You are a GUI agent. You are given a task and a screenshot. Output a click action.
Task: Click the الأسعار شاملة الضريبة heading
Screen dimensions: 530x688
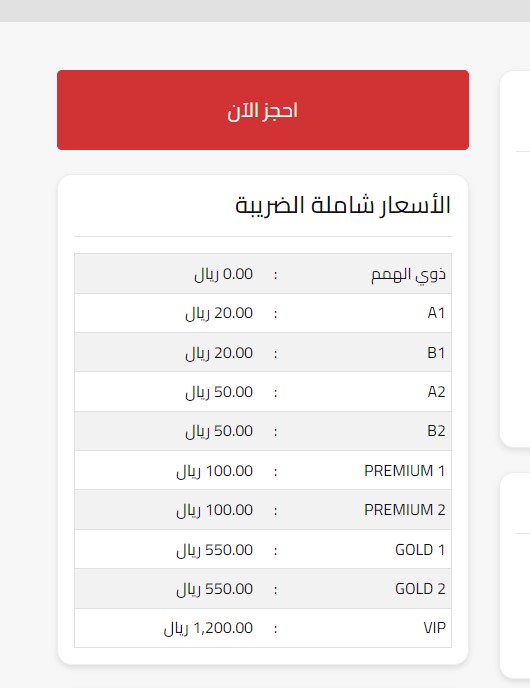point(343,205)
